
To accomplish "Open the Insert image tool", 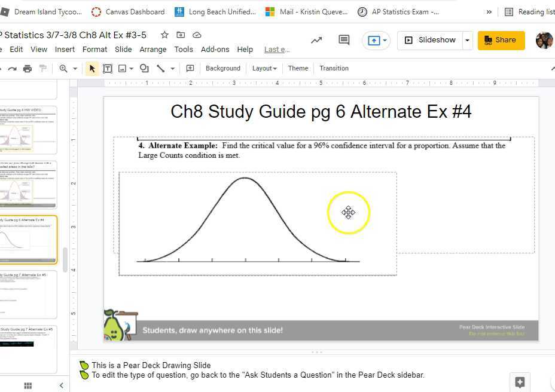I will pyautogui.click(x=122, y=68).
